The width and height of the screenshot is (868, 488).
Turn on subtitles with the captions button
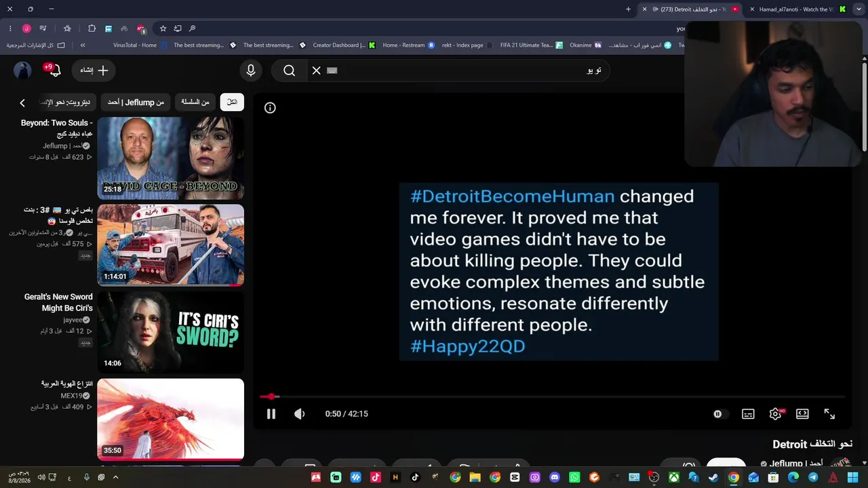[x=748, y=413]
